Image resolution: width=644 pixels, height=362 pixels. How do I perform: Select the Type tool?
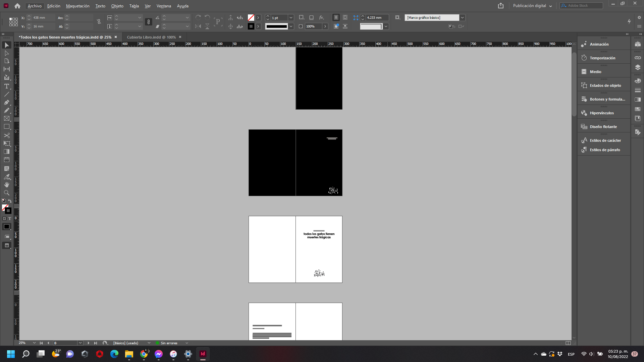[x=6, y=86]
